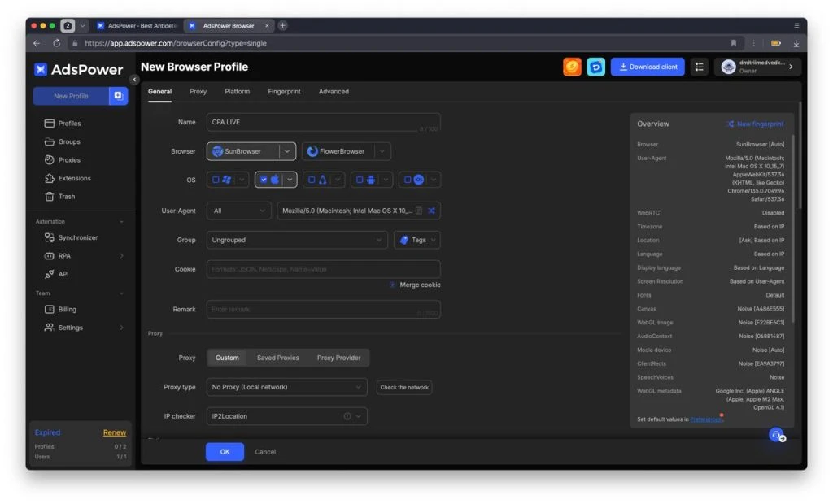Open the Proxy type dropdown
The width and height of the screenshot is (833, 504).
287,387
